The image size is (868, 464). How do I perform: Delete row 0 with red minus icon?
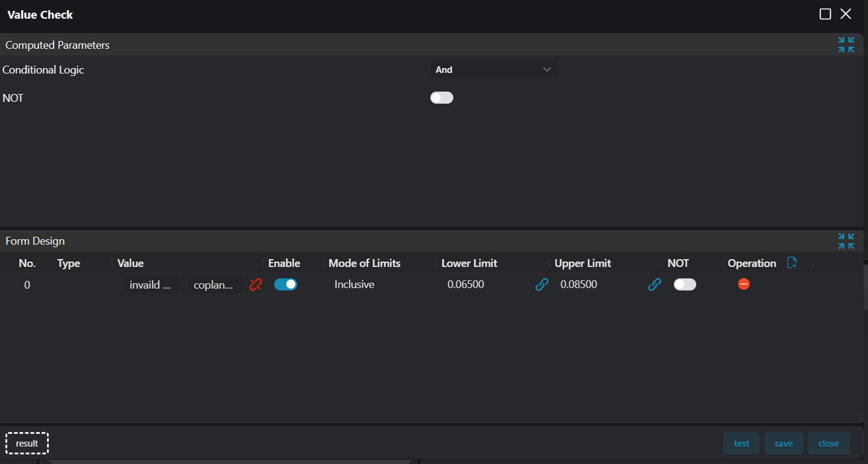[744, 284]
